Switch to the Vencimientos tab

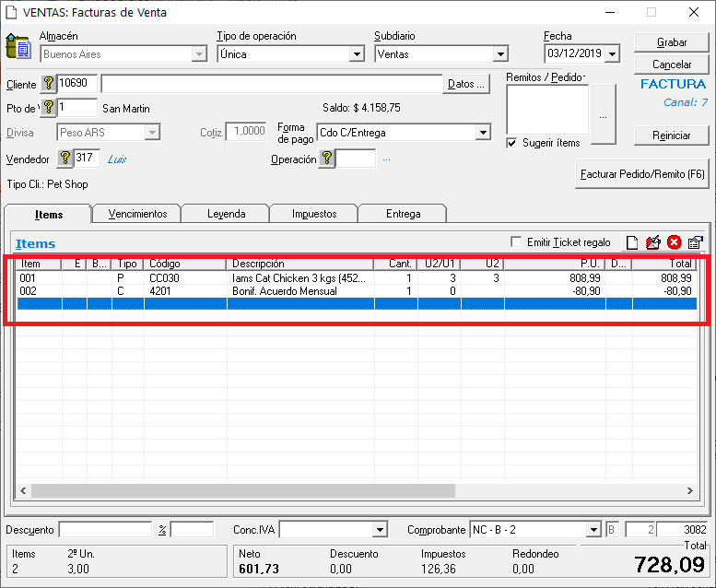137,214
